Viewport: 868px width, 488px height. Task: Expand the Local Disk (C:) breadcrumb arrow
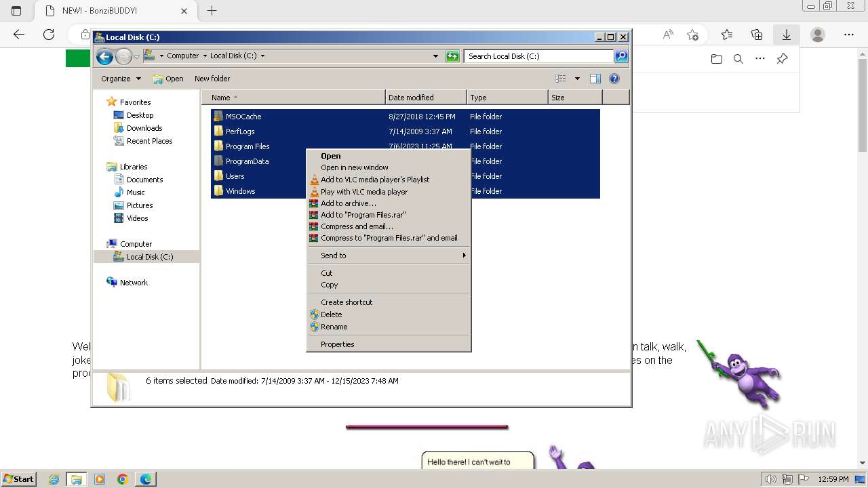pos(262,56)
